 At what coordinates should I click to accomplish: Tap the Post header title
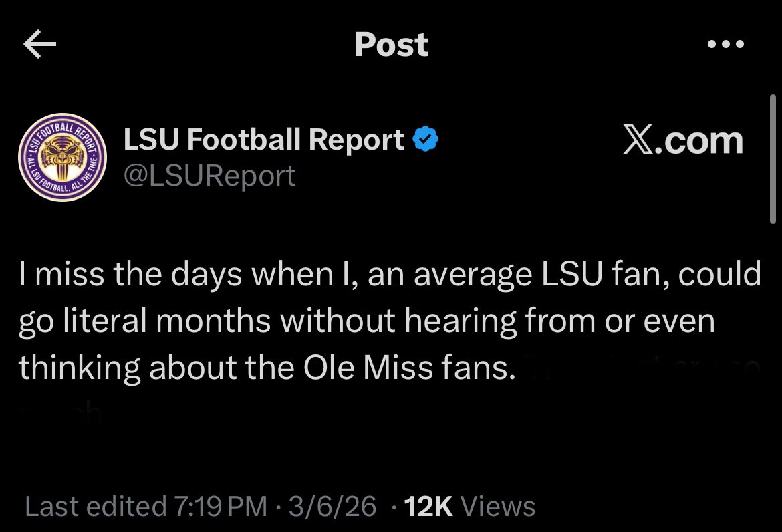pos(391,45)
